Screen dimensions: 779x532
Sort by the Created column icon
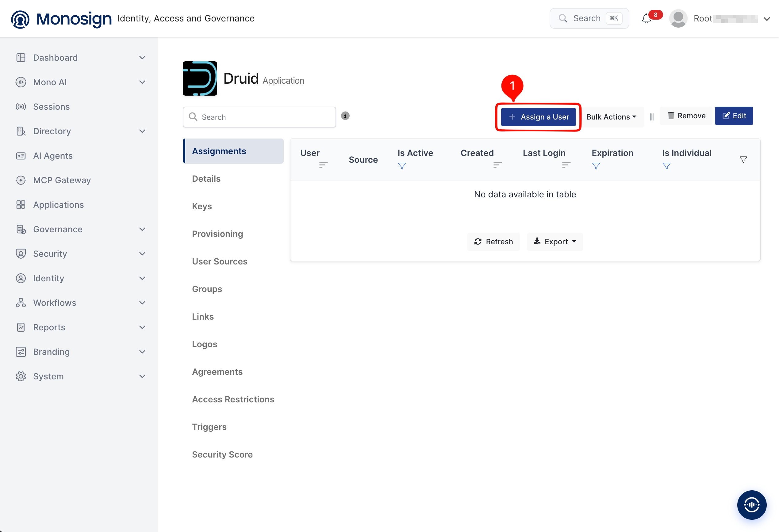coord(497,165)
